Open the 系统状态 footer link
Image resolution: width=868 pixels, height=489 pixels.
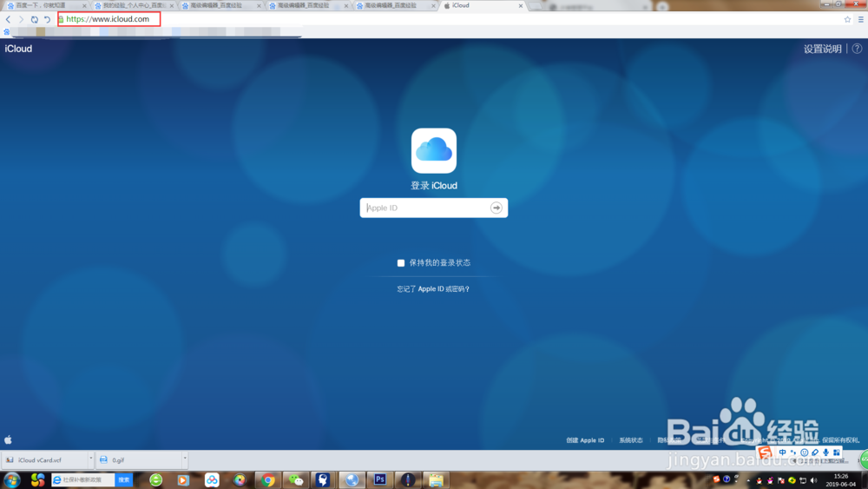click(630, 440)
